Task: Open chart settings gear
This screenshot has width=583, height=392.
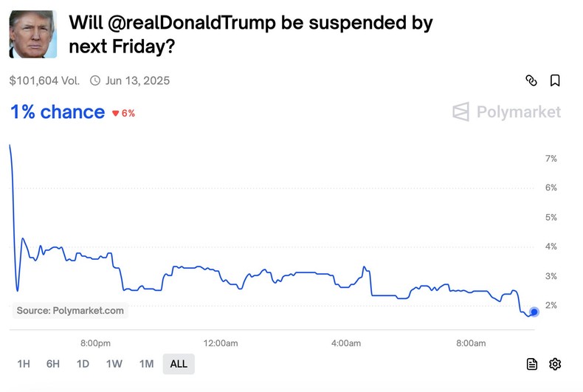Action: [555, 363]
